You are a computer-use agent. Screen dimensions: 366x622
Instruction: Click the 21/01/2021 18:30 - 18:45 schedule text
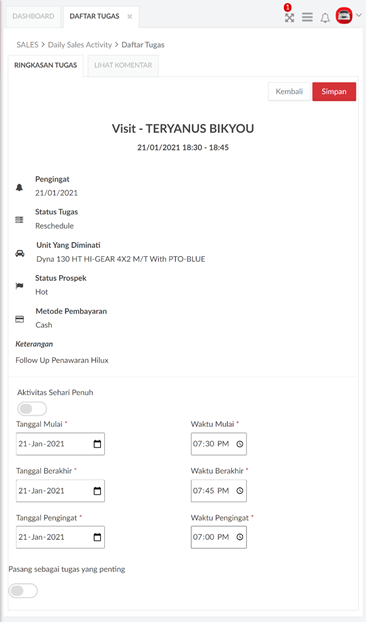tap(183, 148)
